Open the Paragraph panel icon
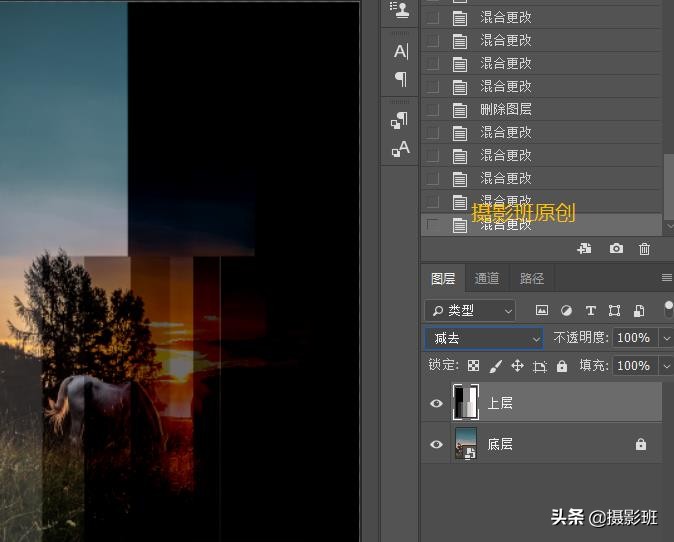The width and height of the screenshot is (674, 542). point(401,78)
